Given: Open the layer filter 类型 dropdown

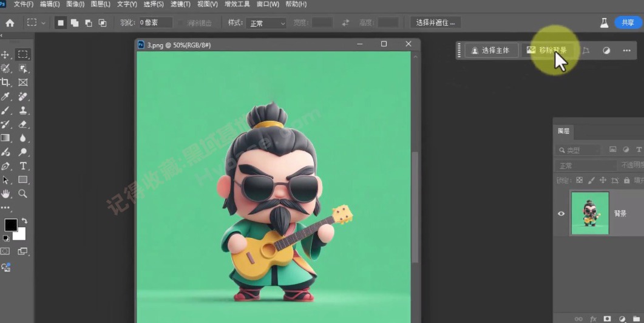Looking at the screenshot, I should click(579, 150).
